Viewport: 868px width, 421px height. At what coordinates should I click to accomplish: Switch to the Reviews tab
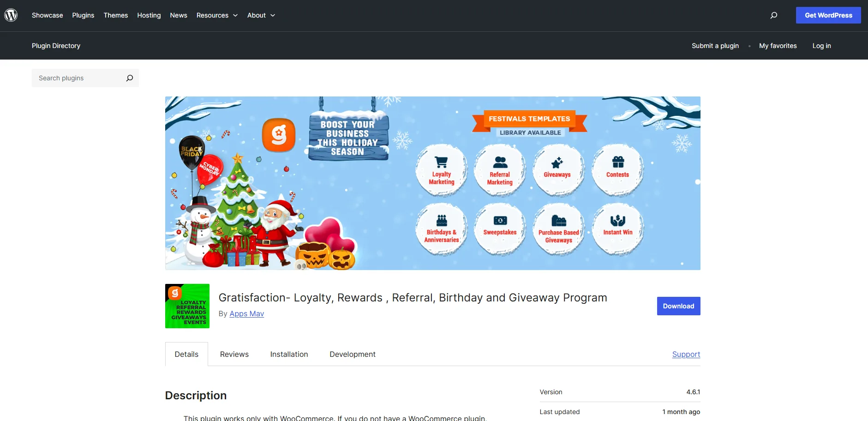click(234, 354)
